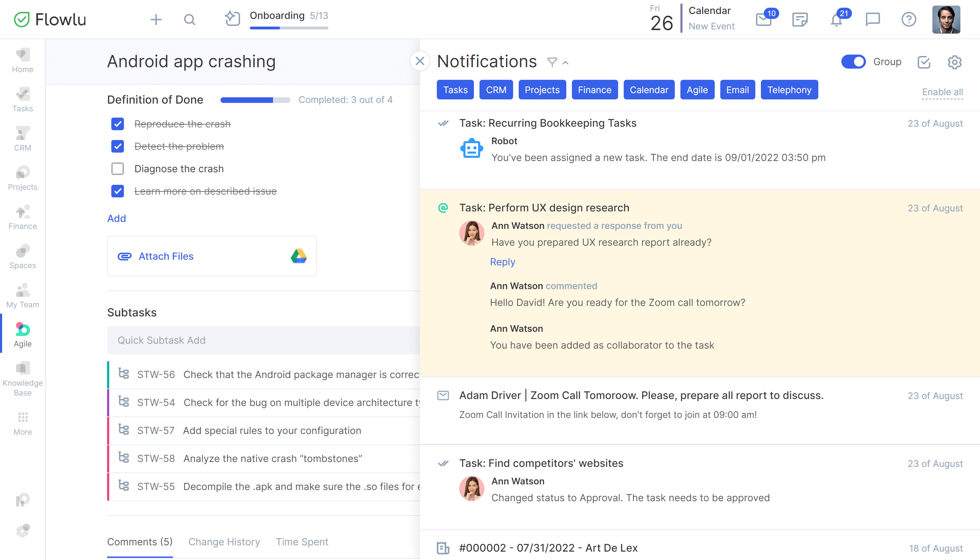Toggle the Group notifications switch
The image size is (980, 560).
[853, 62]
